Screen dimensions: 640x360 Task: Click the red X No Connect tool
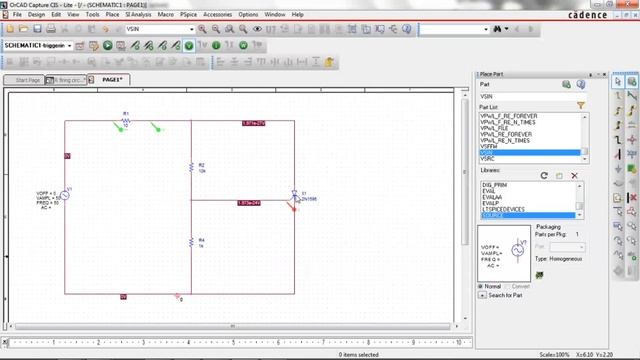(x=632, y=198)
